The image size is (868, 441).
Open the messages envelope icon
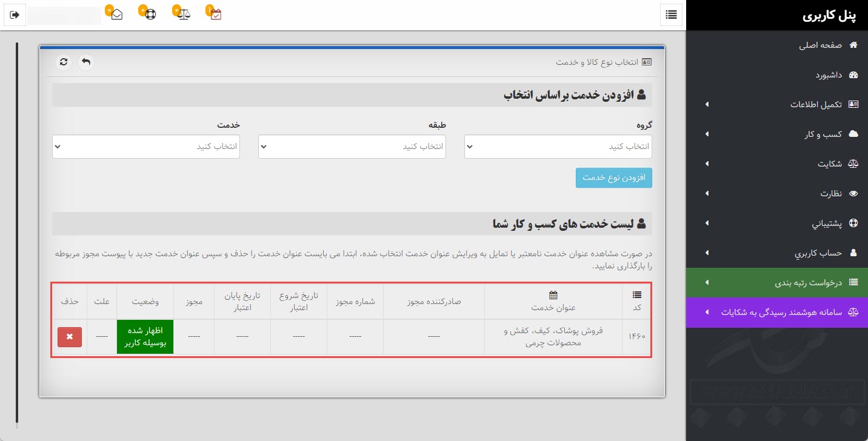[117, 15]
